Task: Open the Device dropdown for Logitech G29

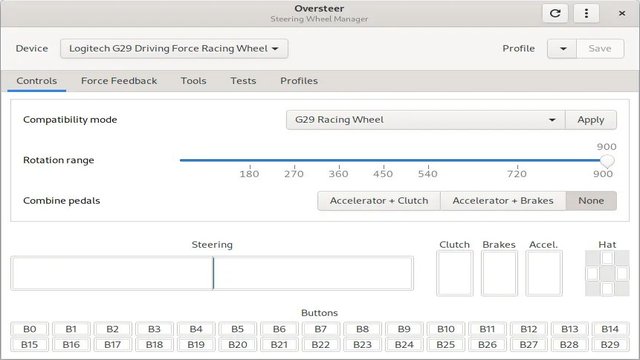Action: tap(174, 49)
